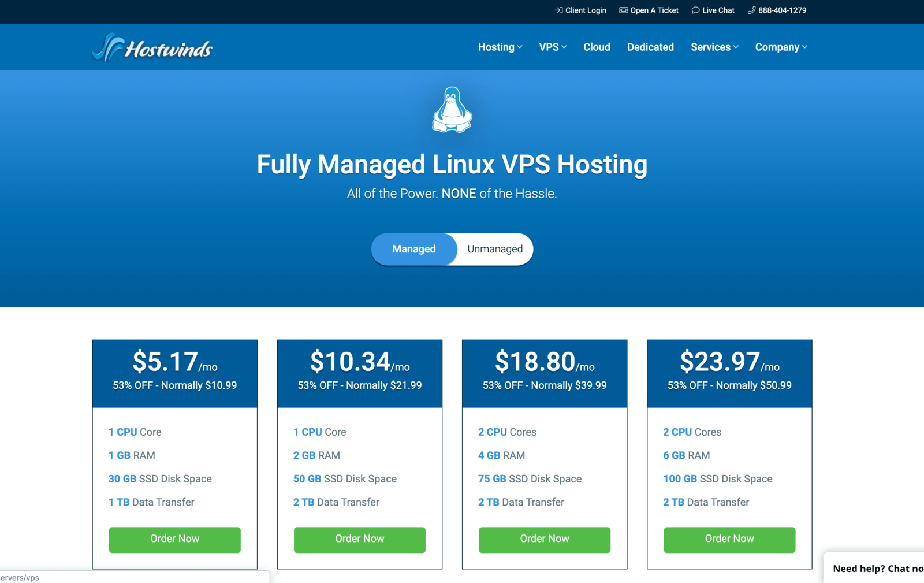Go to the Dedicated page

[x=650, y=47]
